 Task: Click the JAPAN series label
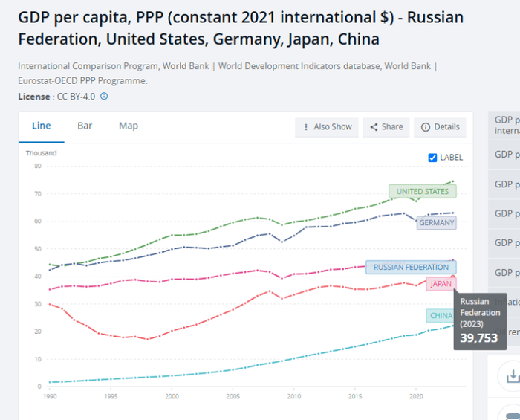click(439, 284)
